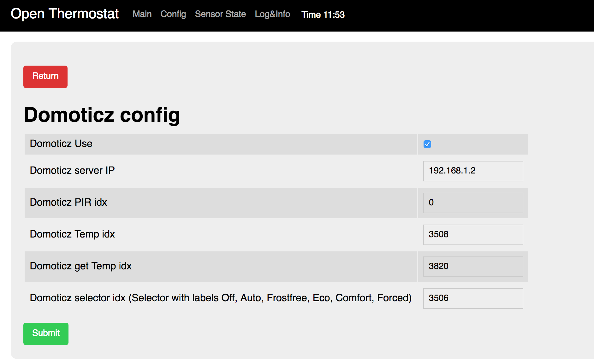
Task: Open the Main page in the navbar
Action: 142,14
